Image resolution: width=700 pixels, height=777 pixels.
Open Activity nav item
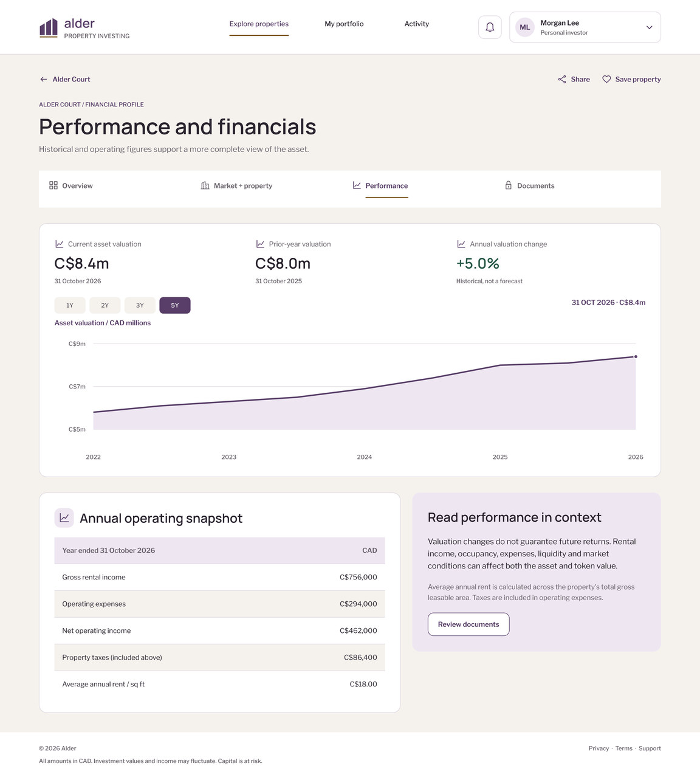click(x=417, y=24)
